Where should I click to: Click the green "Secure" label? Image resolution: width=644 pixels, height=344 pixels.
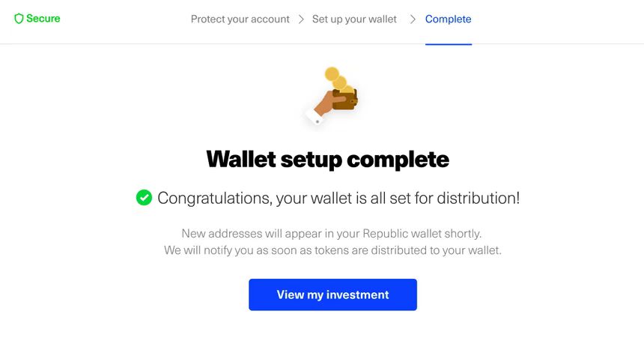(43, 19)
